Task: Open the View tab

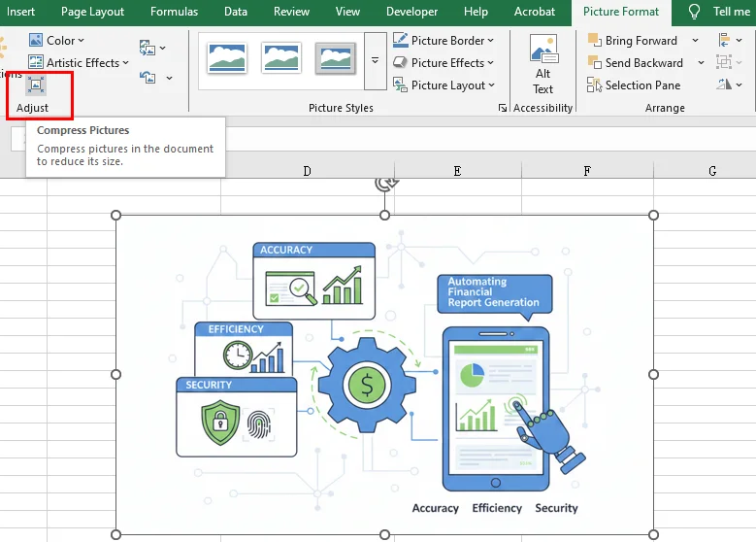Action: (347, 12)
